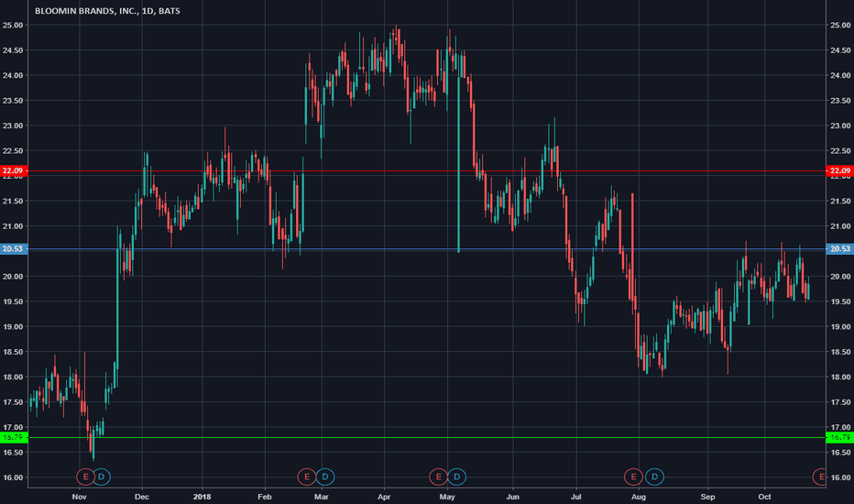Click the 2018 label on time axis
The width and height of the screenshot is (854, 504).
203,497
